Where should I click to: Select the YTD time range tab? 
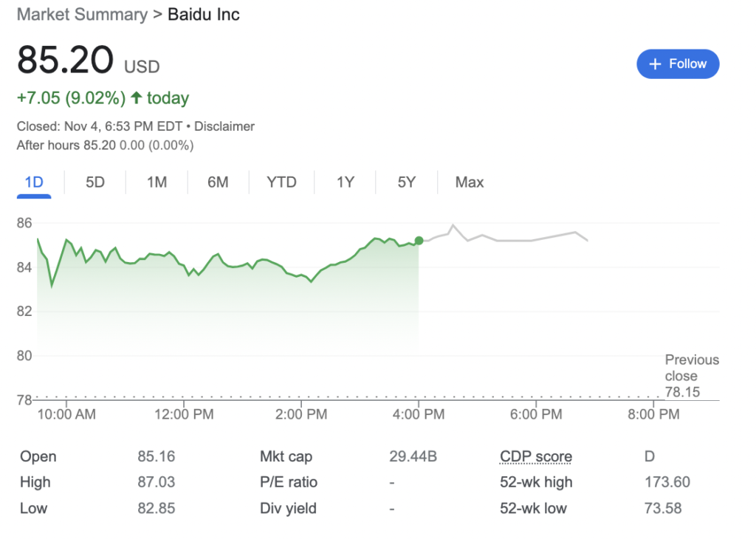pyautogui.click(x=281, y=182)
